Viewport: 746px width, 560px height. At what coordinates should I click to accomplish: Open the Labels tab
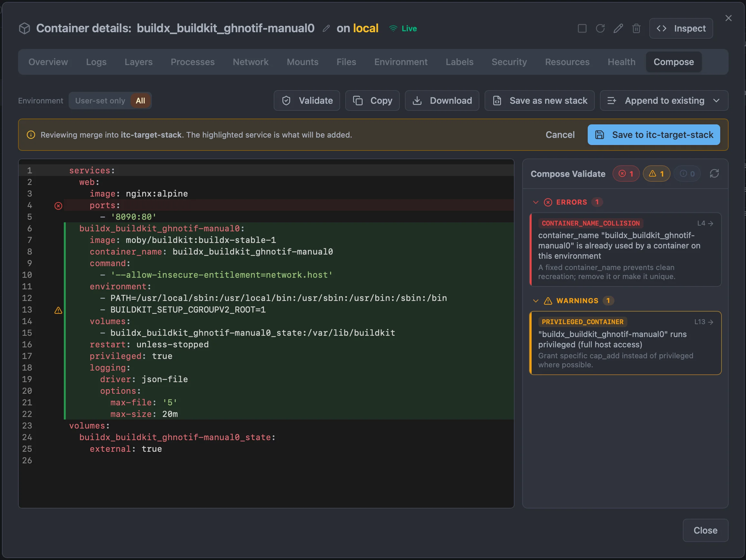click(x=460, y=62)
